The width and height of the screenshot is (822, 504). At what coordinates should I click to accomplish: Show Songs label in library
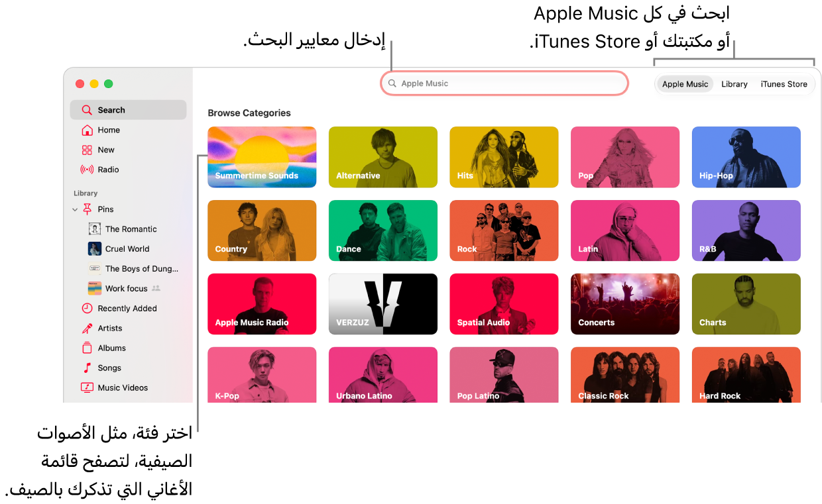click(109, 368)
